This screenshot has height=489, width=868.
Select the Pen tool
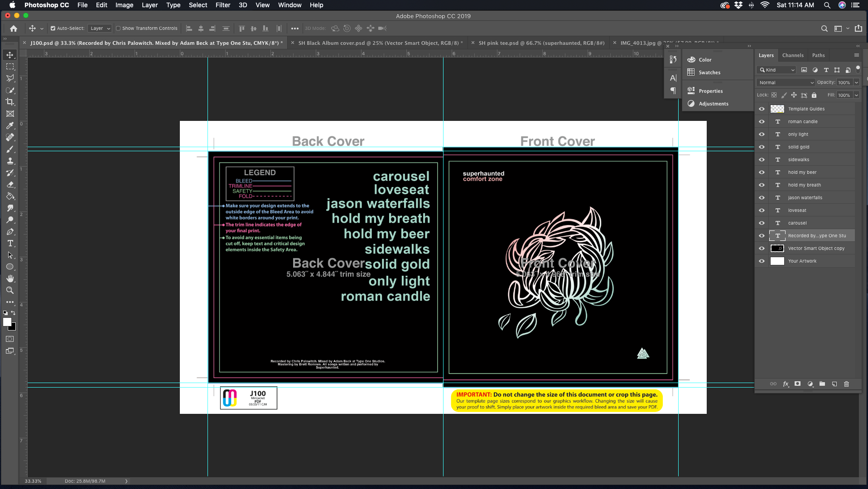pos(10,231)
